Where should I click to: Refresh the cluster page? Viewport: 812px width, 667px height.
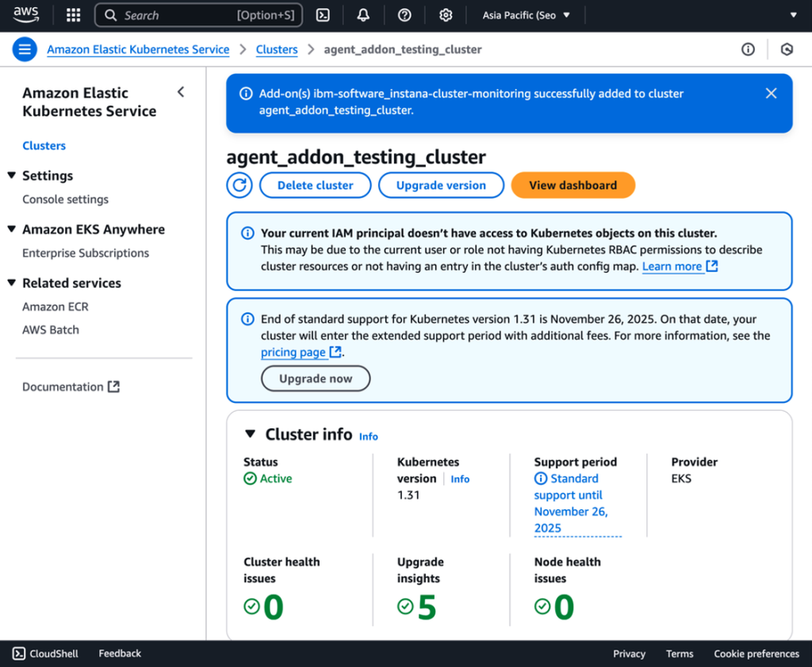tap(239, 185)
